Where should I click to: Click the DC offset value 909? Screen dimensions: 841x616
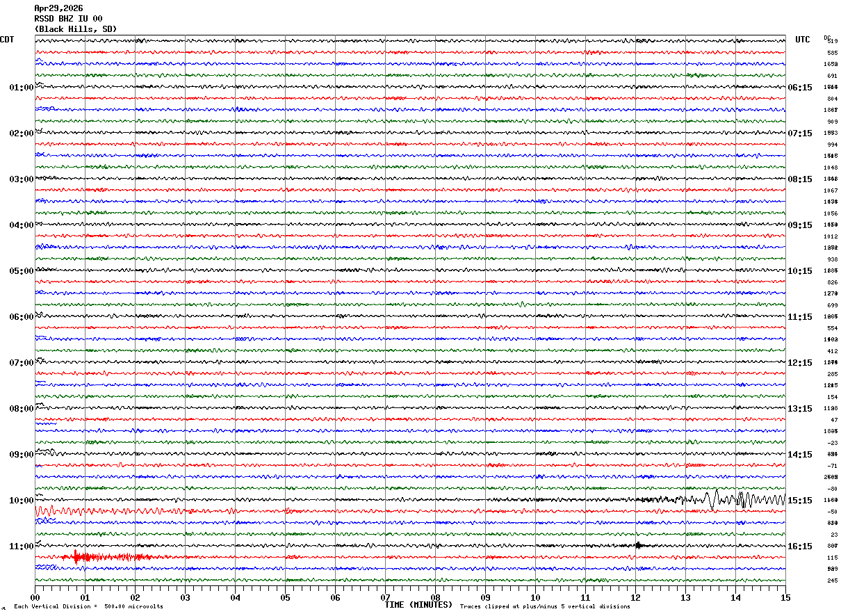point(832,122)
